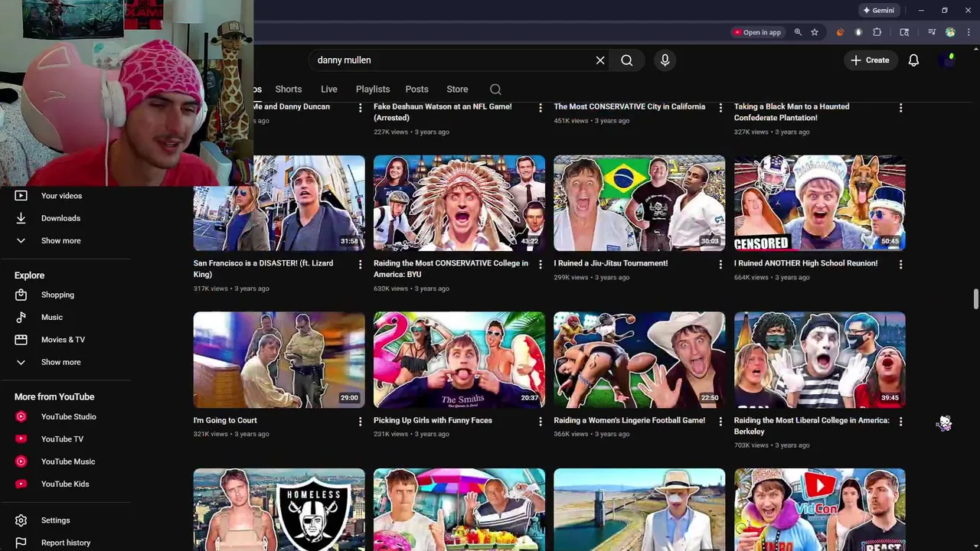Open the BYU headdress video thumbnail
The height and width of the screenshot is (551, 980).
459,203
